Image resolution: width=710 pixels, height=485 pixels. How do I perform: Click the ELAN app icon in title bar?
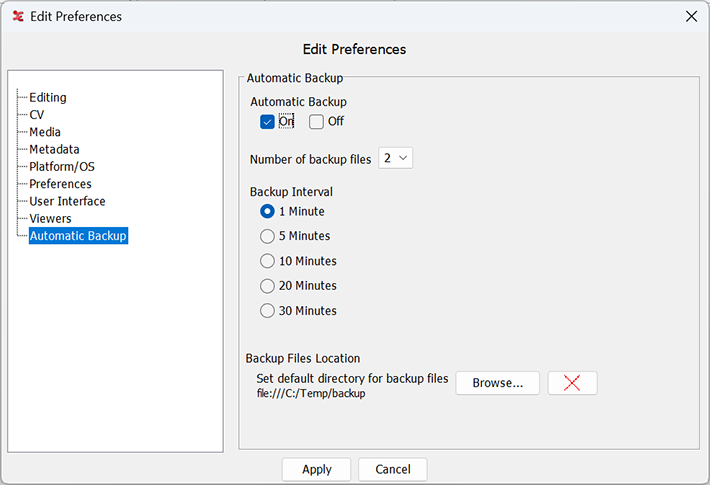point(18,16)
